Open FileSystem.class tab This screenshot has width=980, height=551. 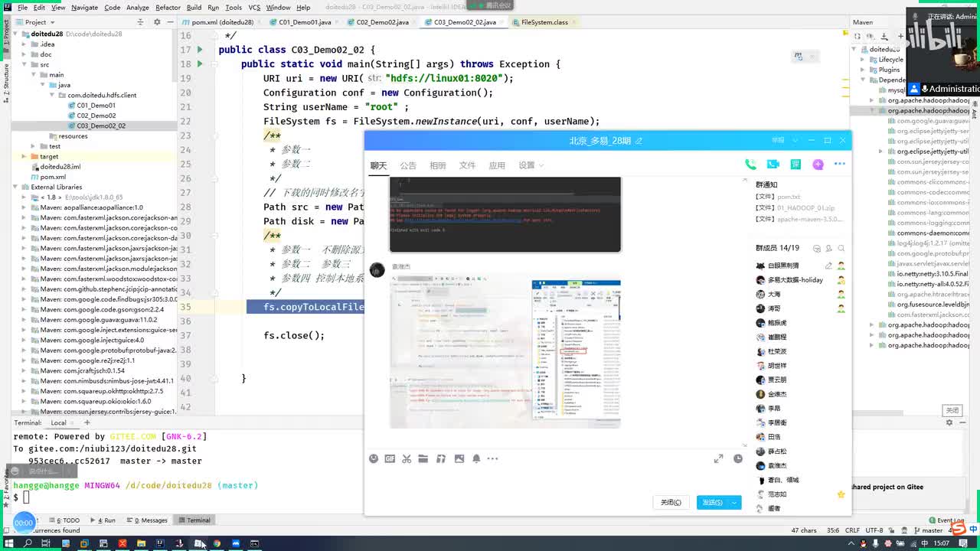click(x=544, y=22)
